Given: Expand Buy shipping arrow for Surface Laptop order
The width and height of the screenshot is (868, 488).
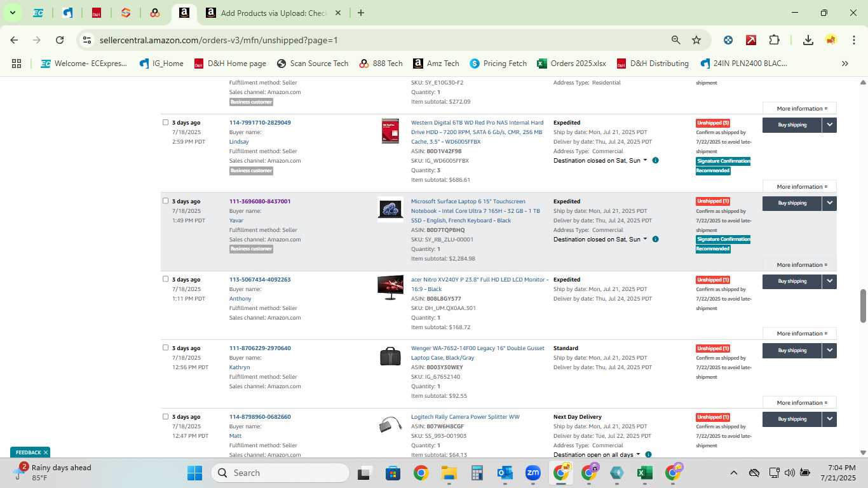Looking at the screenshot, I should (x=829, y=203).
